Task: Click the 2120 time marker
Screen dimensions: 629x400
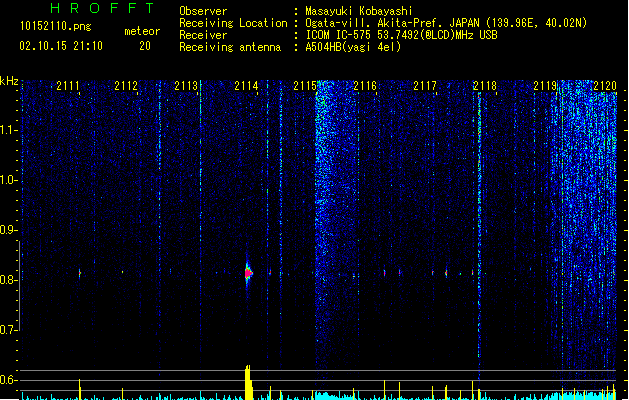Action: [x=605, y=85]
